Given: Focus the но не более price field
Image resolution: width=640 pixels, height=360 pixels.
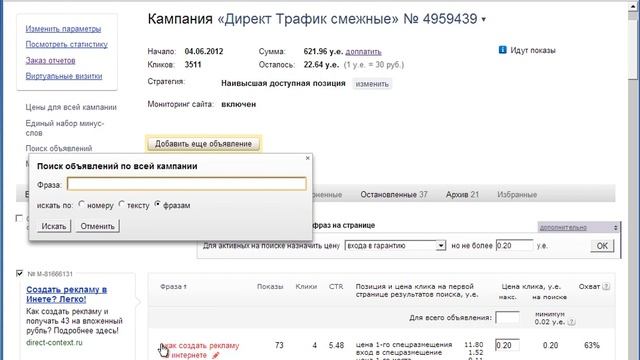Looking at the screenshot, I should (514, 246).
